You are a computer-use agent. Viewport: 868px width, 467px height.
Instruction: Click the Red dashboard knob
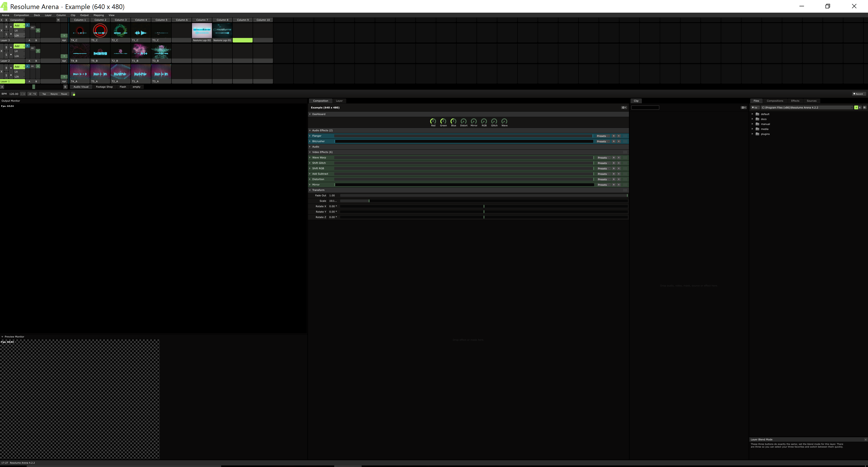[433, 121]
